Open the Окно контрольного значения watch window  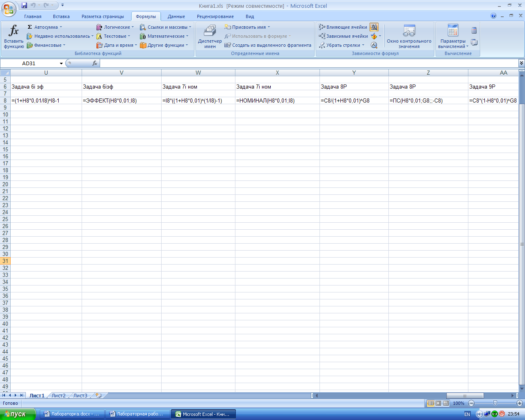tap(409, 37)
